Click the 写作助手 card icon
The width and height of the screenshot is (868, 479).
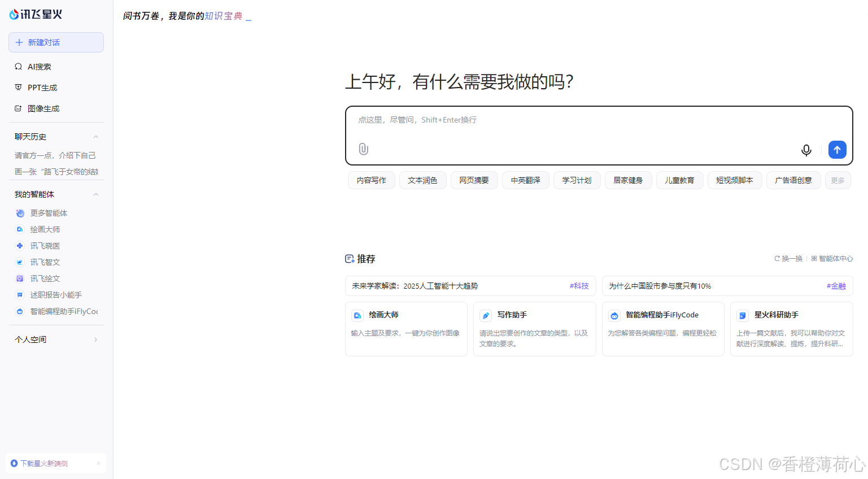(x=486, y=316)
